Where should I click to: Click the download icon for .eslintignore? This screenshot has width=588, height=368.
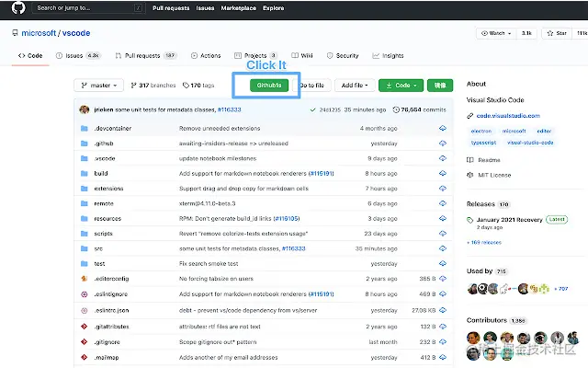point(443,294)
